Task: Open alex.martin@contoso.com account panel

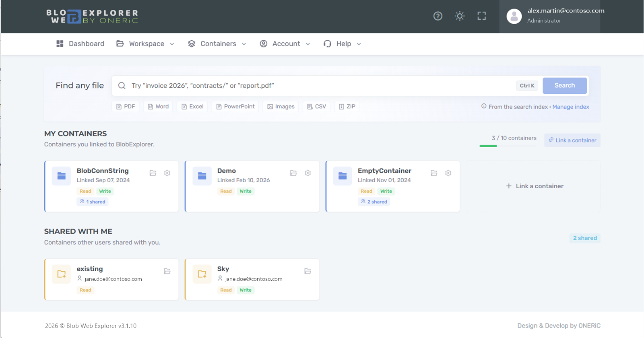Action: (550, 16)
